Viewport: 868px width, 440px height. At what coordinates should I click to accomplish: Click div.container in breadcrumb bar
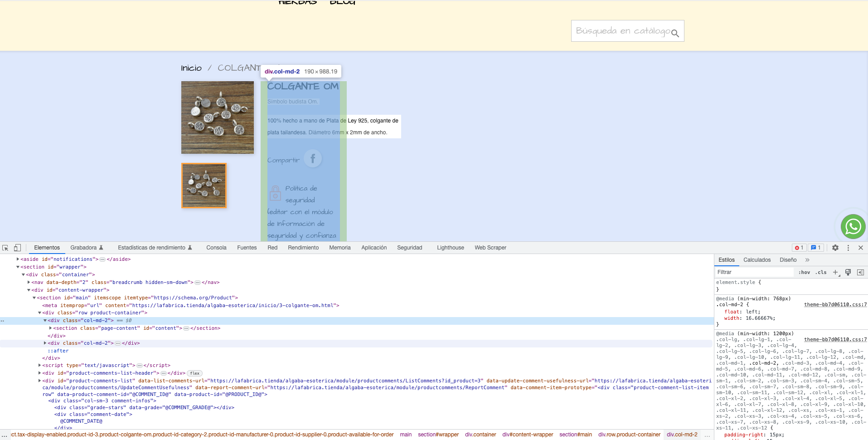click(480, 435)
